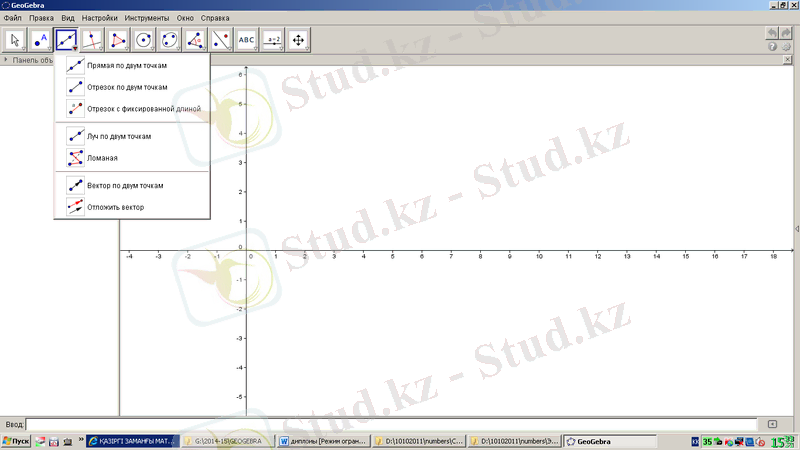Choose 'Луч по двум точкам' tool

[132, 136]
